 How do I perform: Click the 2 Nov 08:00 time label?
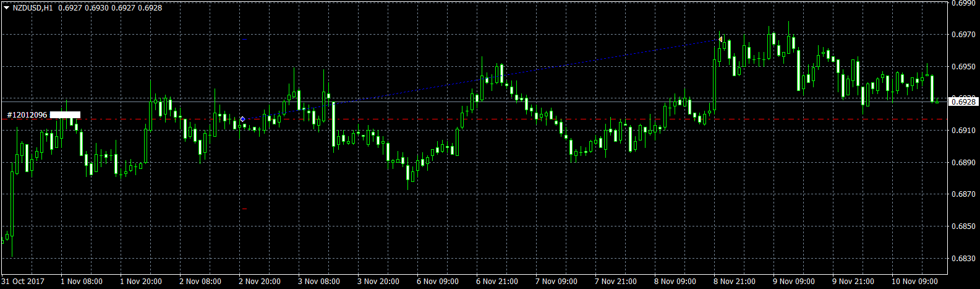(200, 282)
